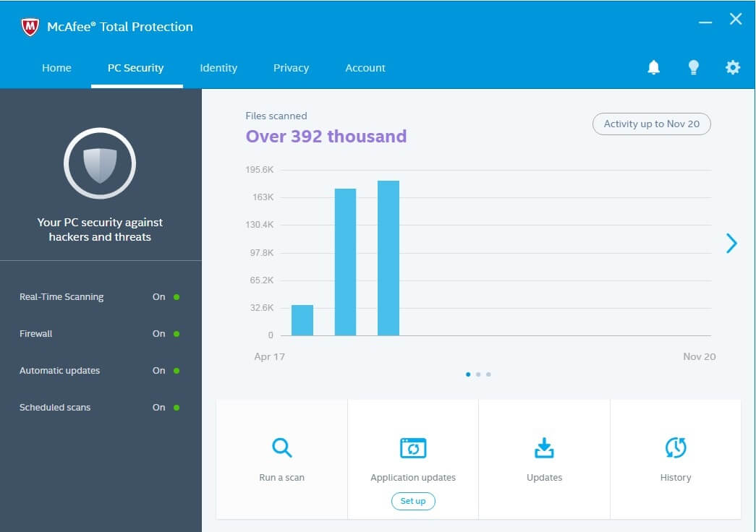Click the notifications bell icon
Image resolution: width=756 pixels, height=532 pixels.
click(x=653, y=67)
